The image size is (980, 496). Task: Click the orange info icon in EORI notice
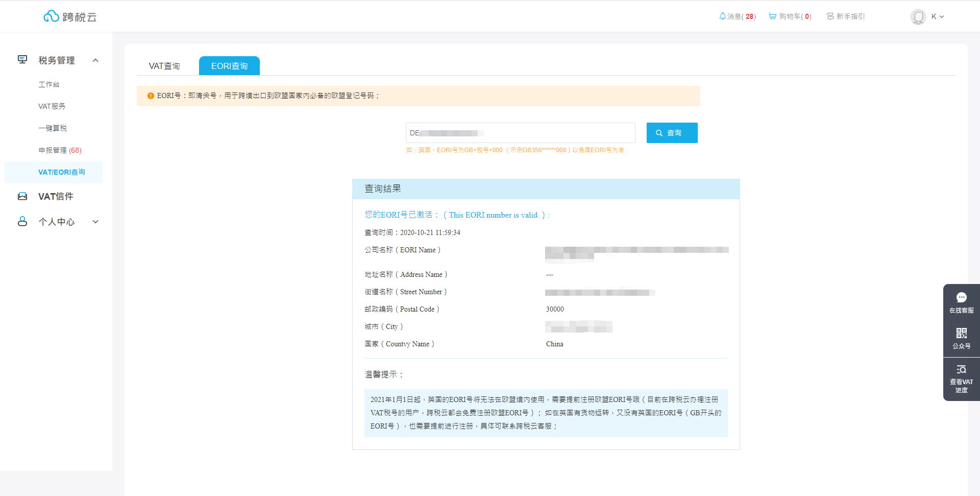click(x=151, y=96)
